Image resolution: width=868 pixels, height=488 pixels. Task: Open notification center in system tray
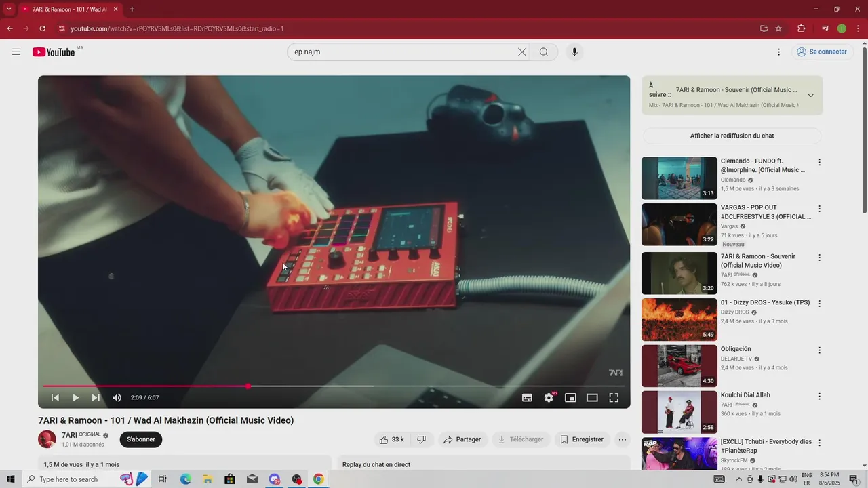(x=853, y=479)
